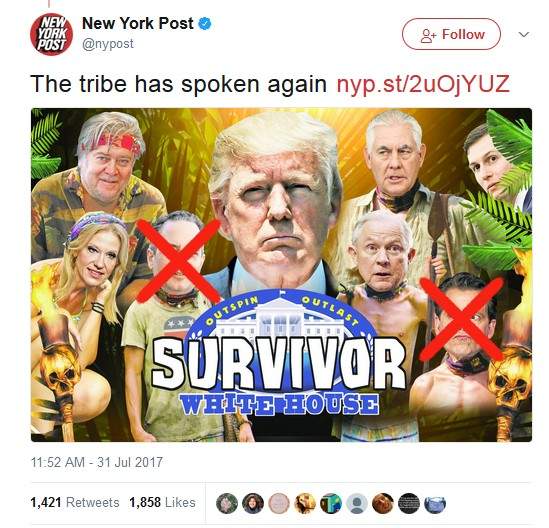549x528 pixels.
Task: Open the default gray silhouette avatar
Action: [x=357, y=503]
